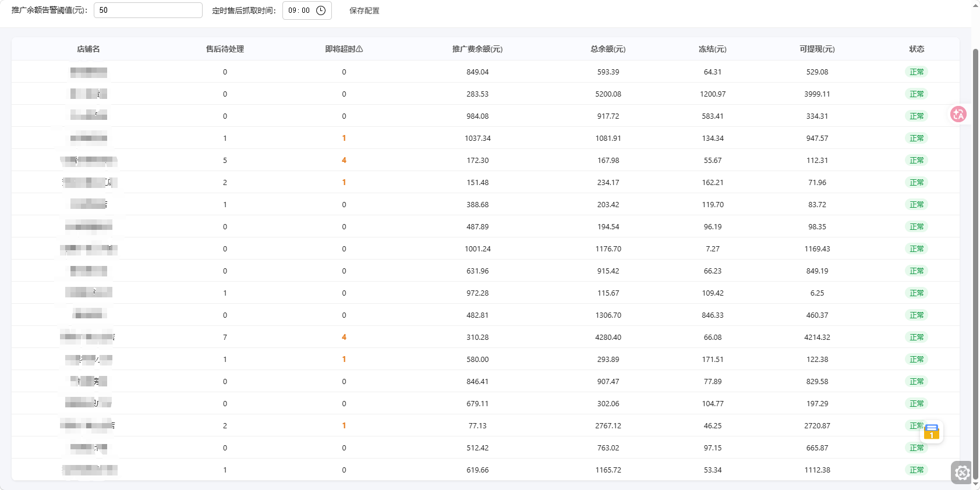Screen dimensions: 980x490
Task: Select the 580.00 promotion balance cell
Action: pyautogui.click(x=477, y=360)
